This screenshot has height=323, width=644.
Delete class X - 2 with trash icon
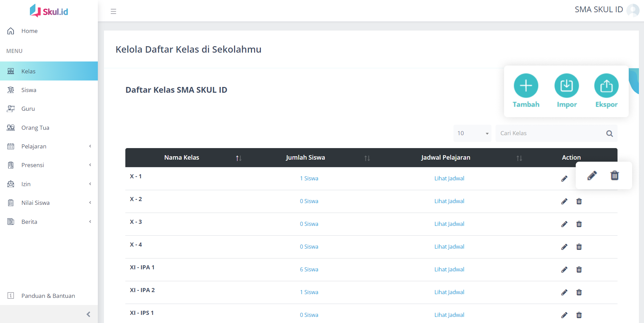[x=579, y=201]
